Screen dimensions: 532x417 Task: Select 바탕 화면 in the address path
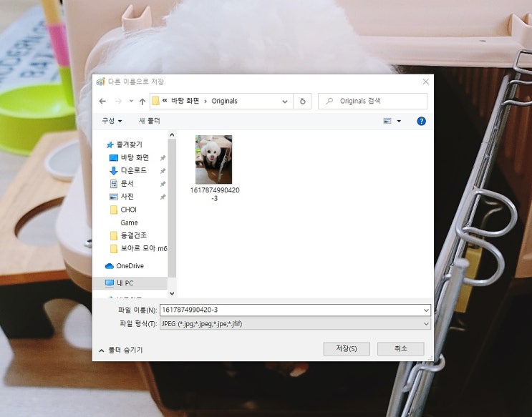click(x=185, y=101)
